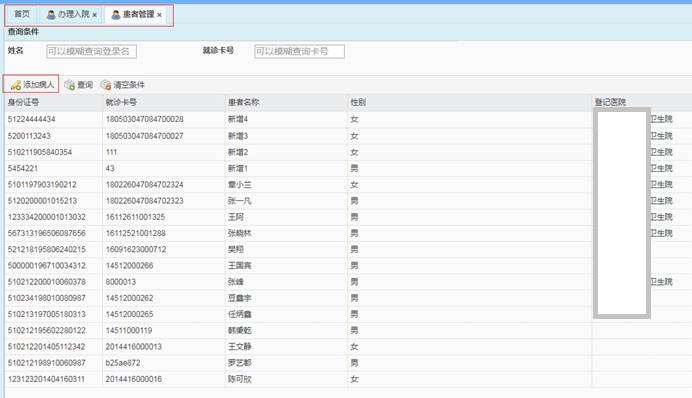Click the clear icon beside 清空条件

pyautogui.click(x=105, y=85)
